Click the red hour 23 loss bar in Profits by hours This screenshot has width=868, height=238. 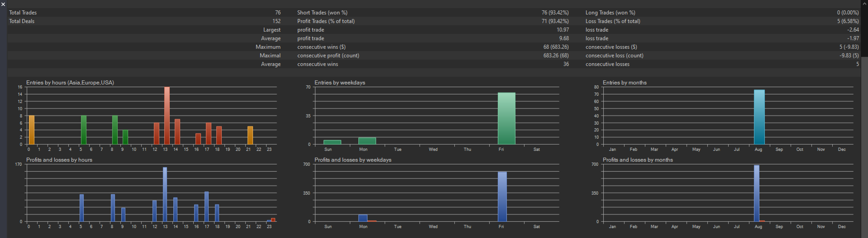tap(273, 220)
